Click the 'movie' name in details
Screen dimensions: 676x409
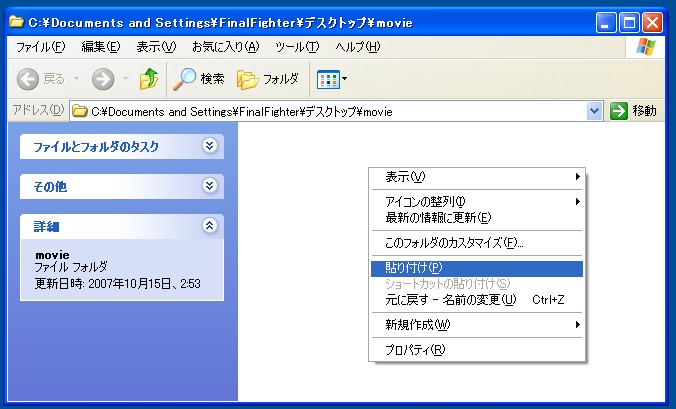tap(52, 255)
